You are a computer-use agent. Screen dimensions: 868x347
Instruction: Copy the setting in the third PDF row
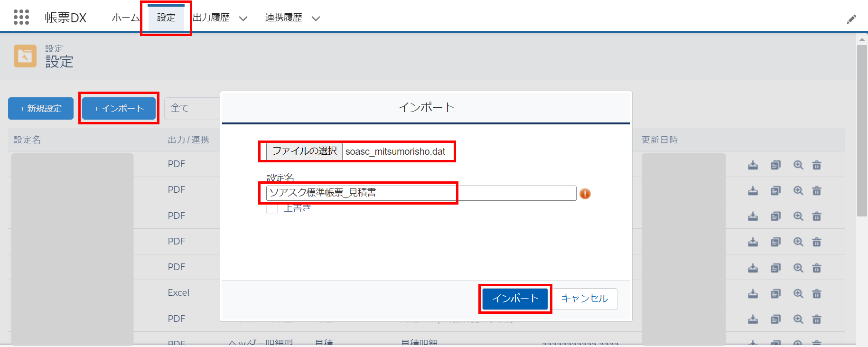(775, 216)
